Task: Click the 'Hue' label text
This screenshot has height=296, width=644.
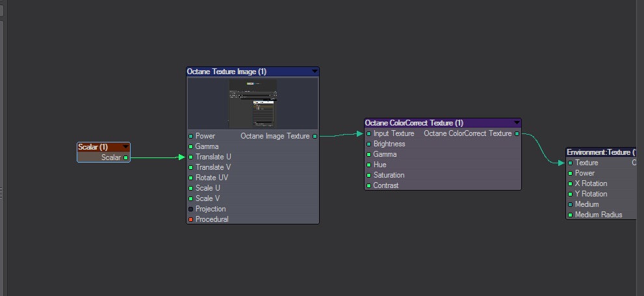Action: tap(380, 165)
